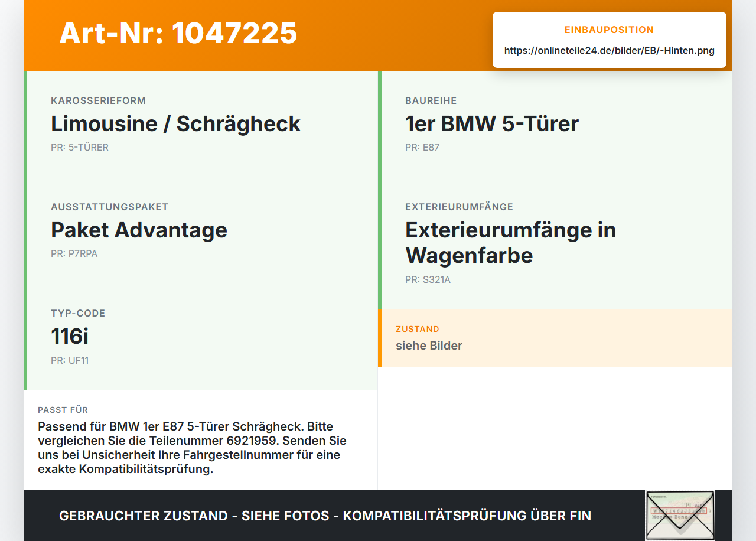The width and height of the screenshot is (756, 541).
Task: Click the KAROSSERIEFORM label
Action: click(x=98, y=101)
